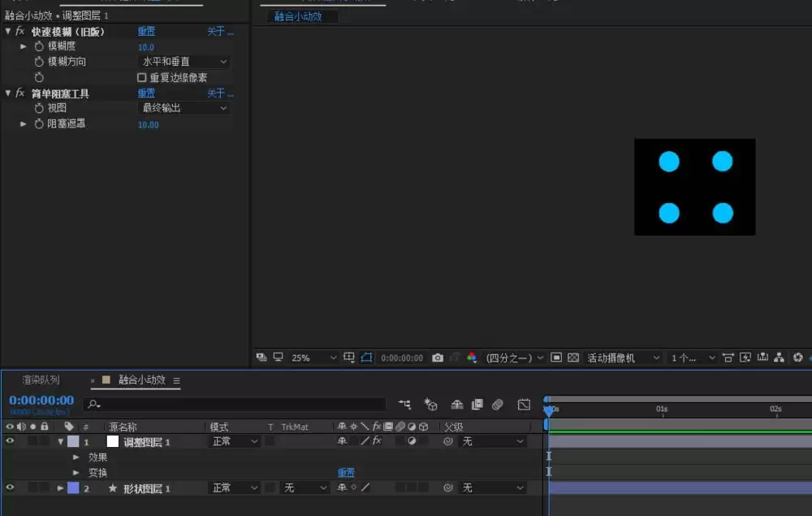Click the motion blur enable icon in timeline

click(x=497, y=405)
